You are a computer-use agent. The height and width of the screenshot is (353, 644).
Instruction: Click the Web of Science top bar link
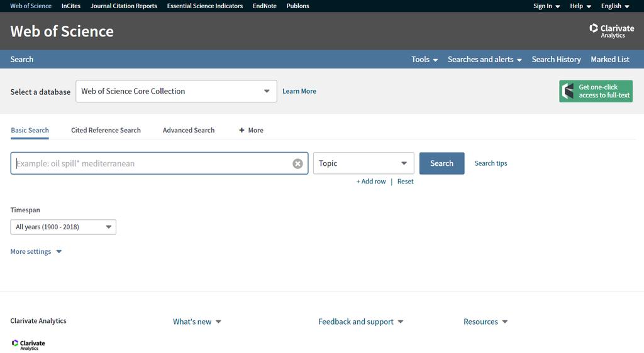click(x=31, y=6)
